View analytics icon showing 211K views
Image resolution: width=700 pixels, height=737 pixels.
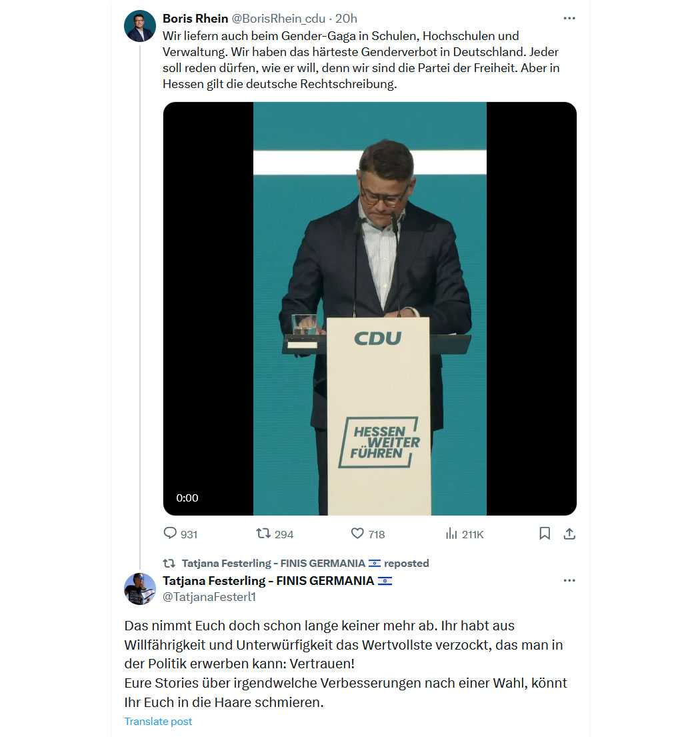coord(451,534)
